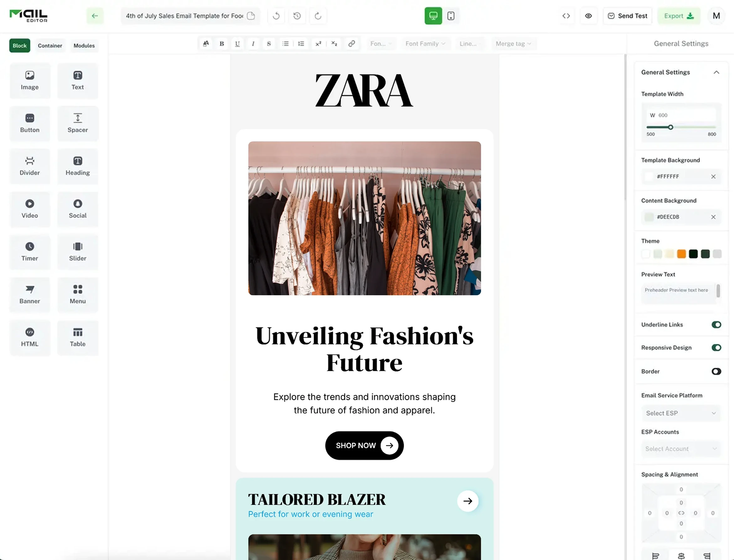Image resolution: width=734 pixels, height=560 pixels.
Task: Open the Select ESP dropdown
Action: 681,413
